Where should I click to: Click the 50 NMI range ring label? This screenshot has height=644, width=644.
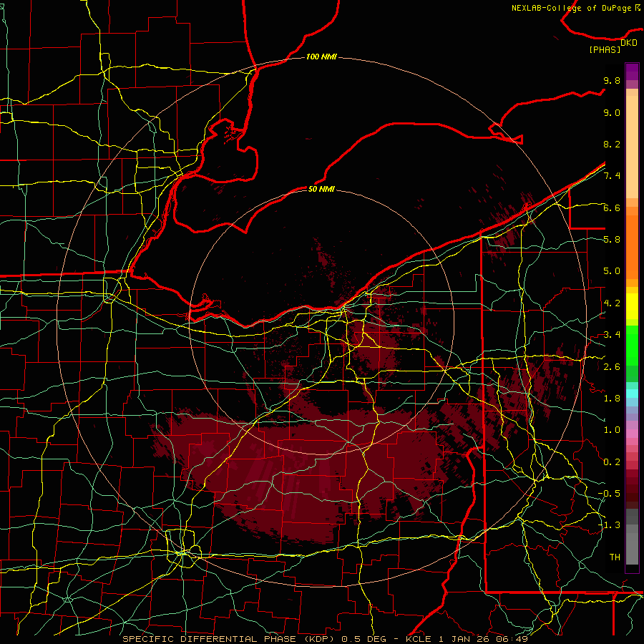tap(321, 189)
